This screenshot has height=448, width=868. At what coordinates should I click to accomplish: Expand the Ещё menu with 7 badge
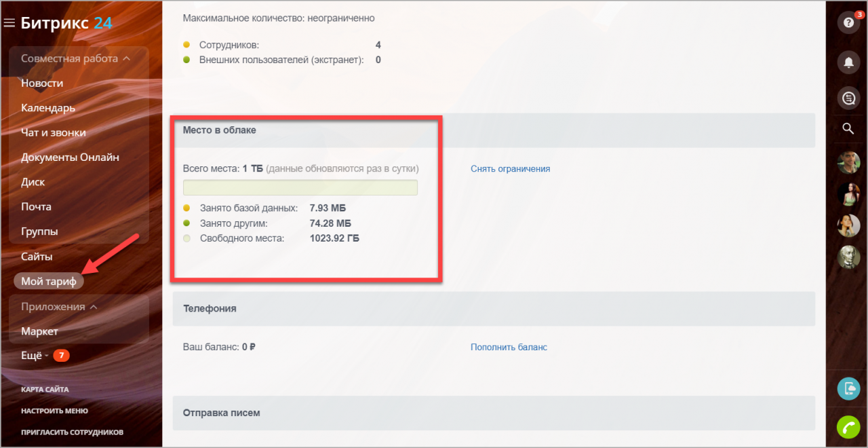point(34,356)
